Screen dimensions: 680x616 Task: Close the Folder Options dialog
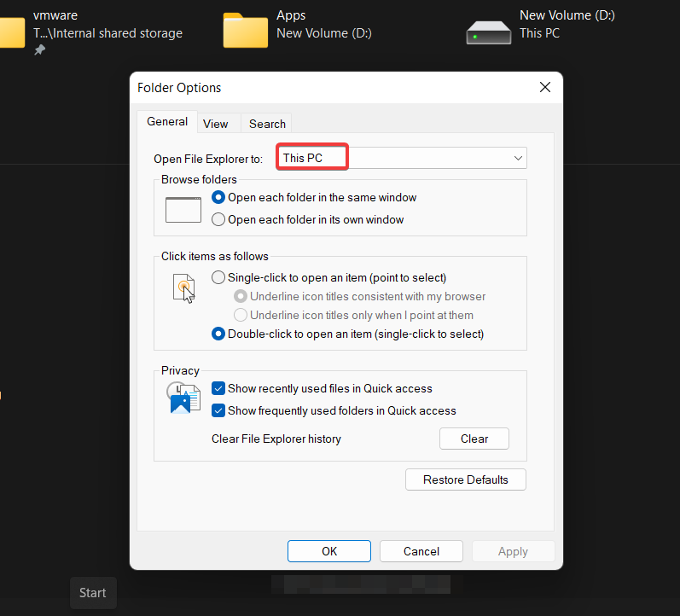545,87
